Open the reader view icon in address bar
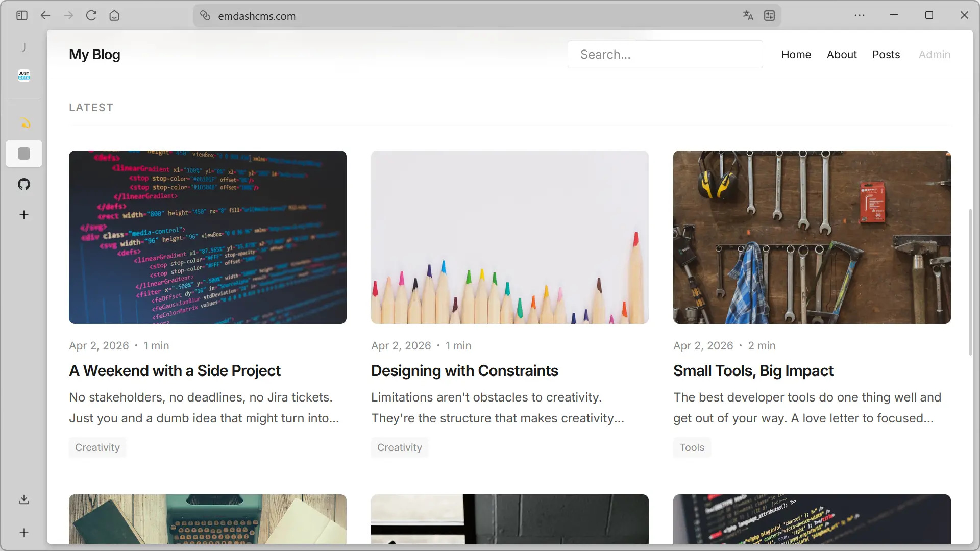Viewport: 980px width, 551px height. coord(769,16)
